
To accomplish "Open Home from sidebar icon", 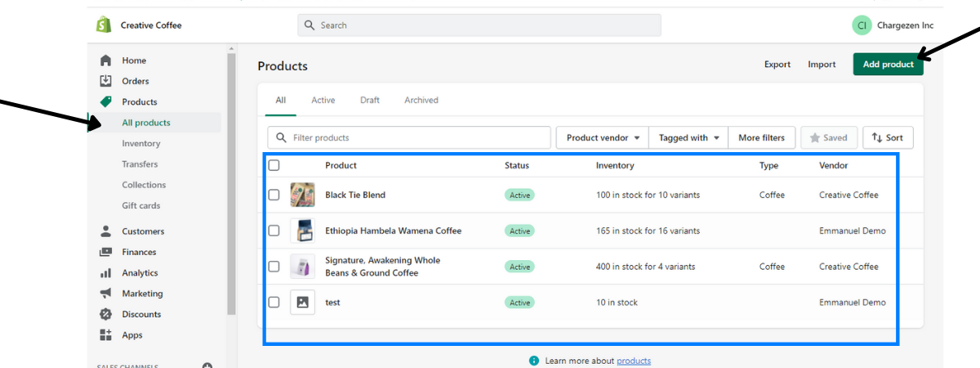I will (x=105, y=61).
